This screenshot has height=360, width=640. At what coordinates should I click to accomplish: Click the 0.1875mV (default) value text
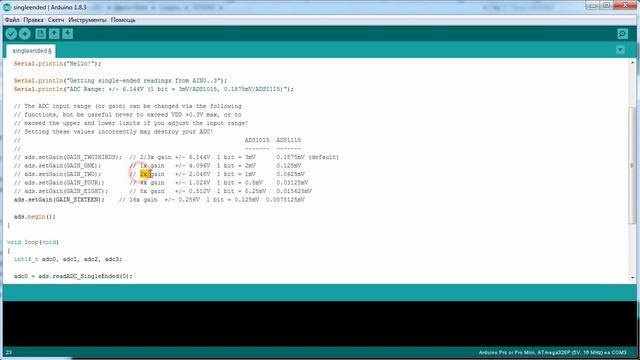(307, 157)
